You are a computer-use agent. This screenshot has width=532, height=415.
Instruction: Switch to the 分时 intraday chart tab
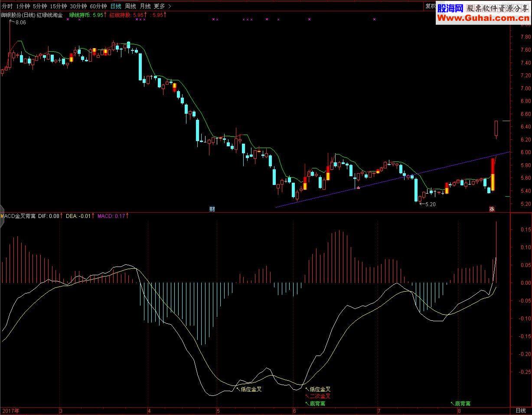point(7,6)
